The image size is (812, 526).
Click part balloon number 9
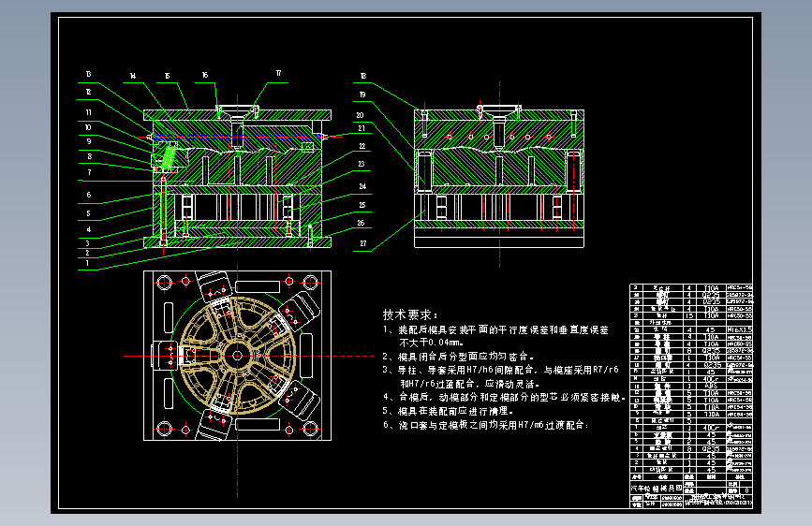pos(89,141)
